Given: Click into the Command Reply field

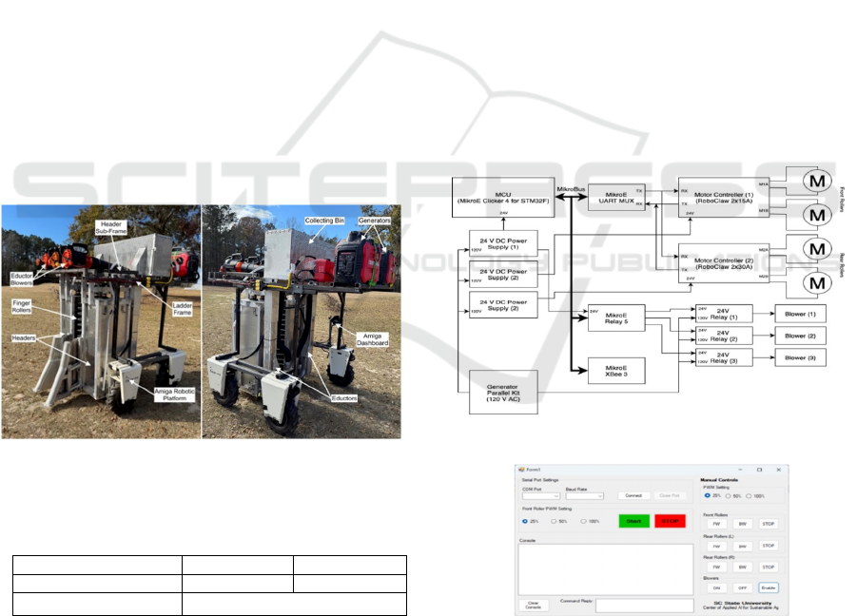Looking at the screenshot, I should 644,605.
